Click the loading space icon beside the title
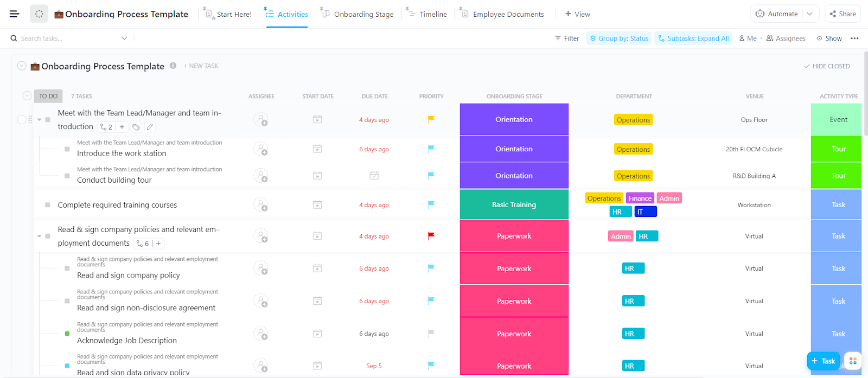The height and width of the screenshot is (378, 868). click(39, 14)
